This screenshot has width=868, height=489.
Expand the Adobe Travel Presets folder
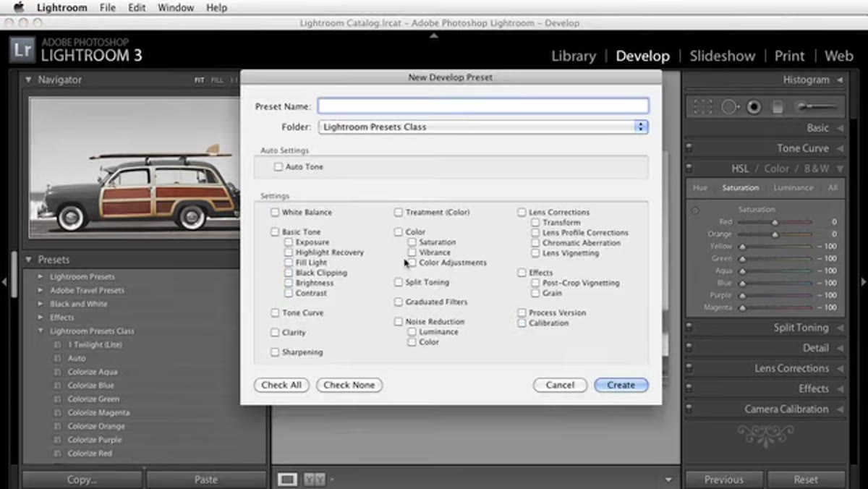coord(41,291)
